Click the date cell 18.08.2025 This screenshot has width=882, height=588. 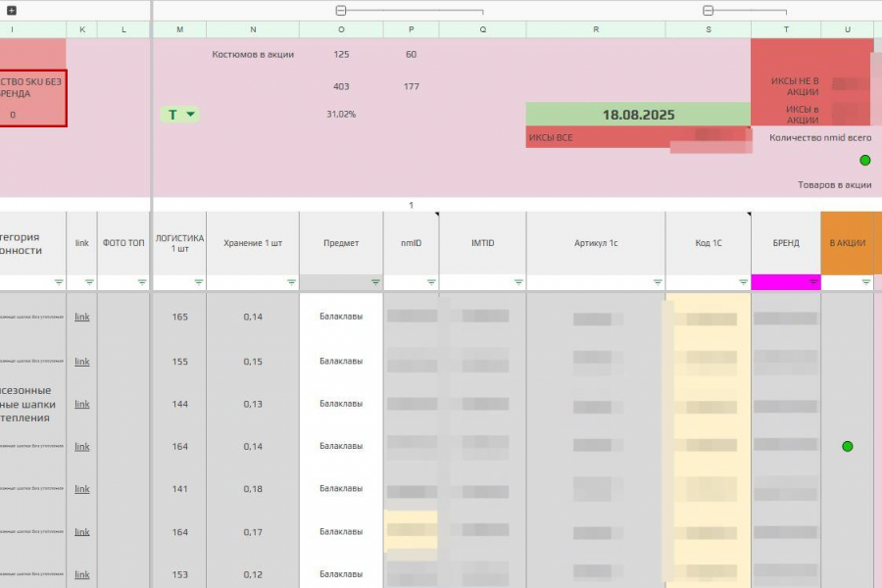pos(638,115)
